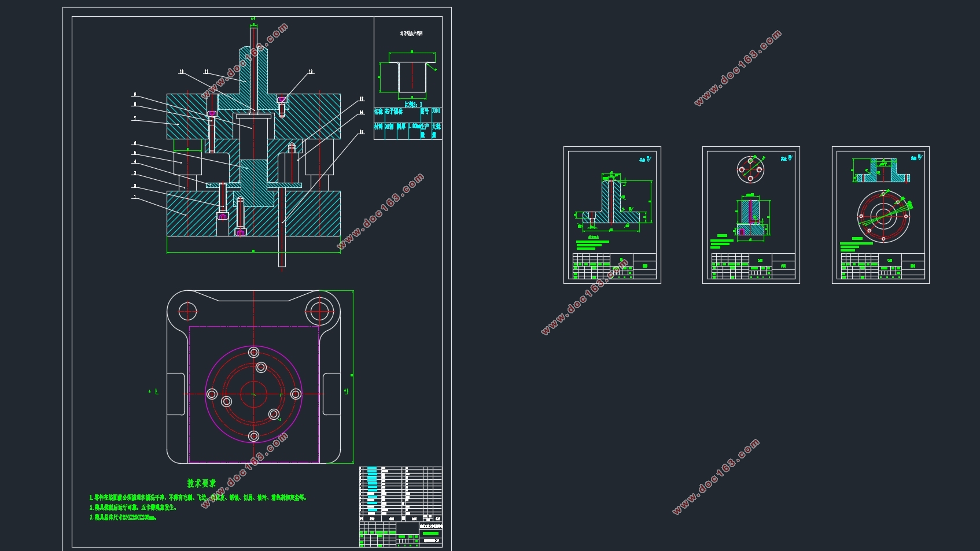
Task: Open the rightmost sheet with large red-circle flange
Action: point(880,215)
